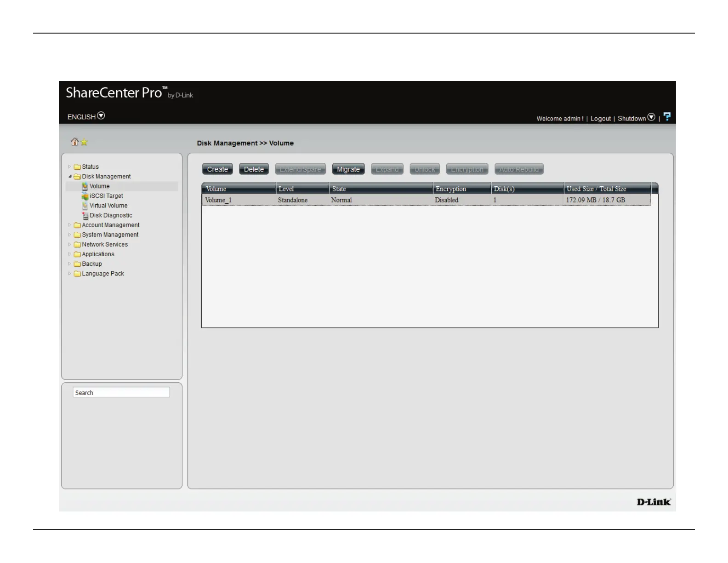The height and width of the screenshot is (563, 728).
Task: Select Backup in the sidebar tree
Action: (x=91, y=264)
